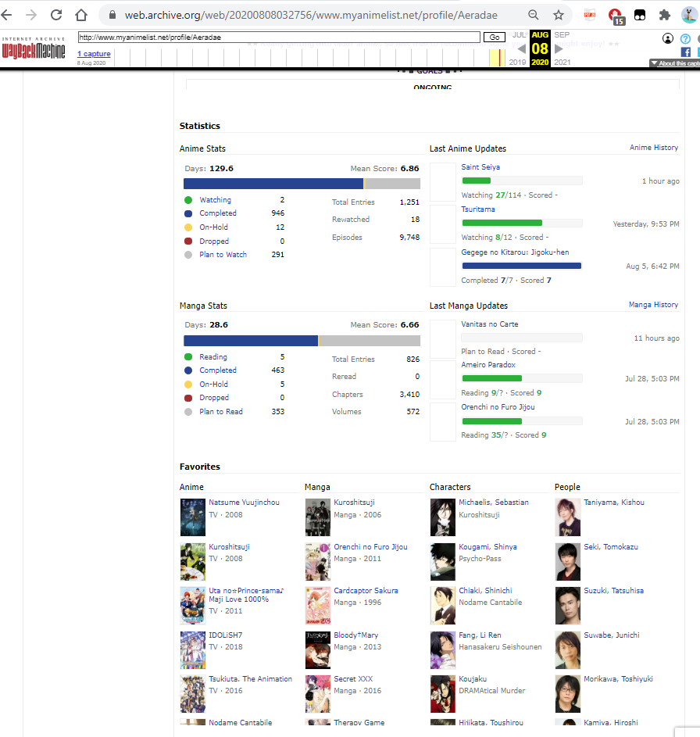Share the capture on Facebook
Image resolution: width=700 pixels, height=737 pixels.
(x=685, y=52)
